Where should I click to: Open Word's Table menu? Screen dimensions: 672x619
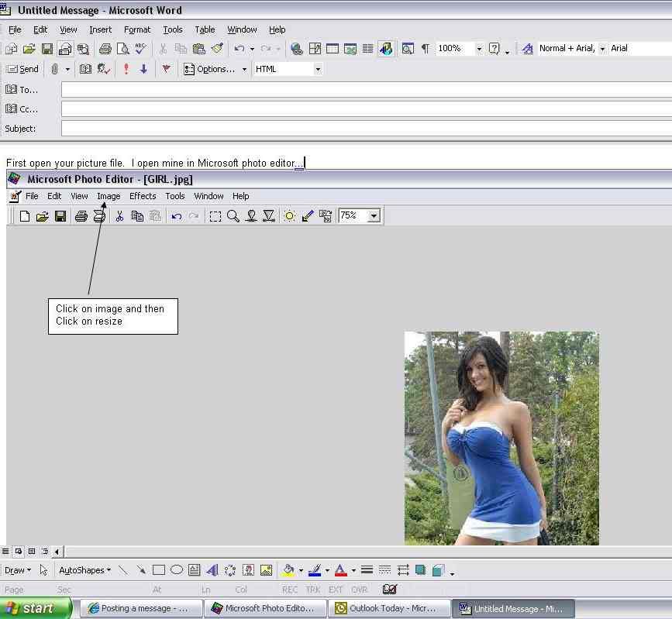205,29
